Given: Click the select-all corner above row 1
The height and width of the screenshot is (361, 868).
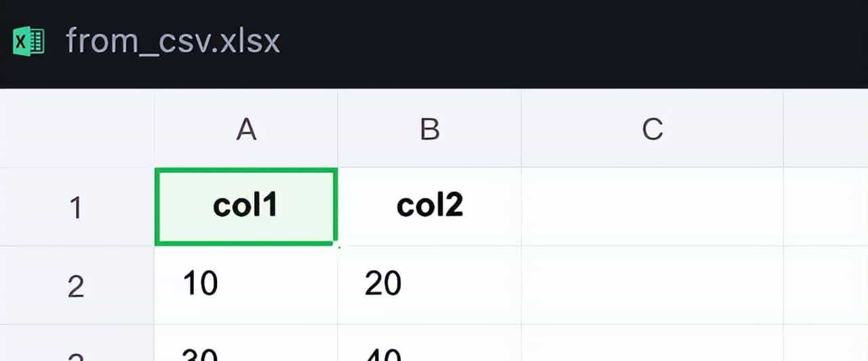Looking at the screenshot, I should pyautogui.click(x=77, y=128).
